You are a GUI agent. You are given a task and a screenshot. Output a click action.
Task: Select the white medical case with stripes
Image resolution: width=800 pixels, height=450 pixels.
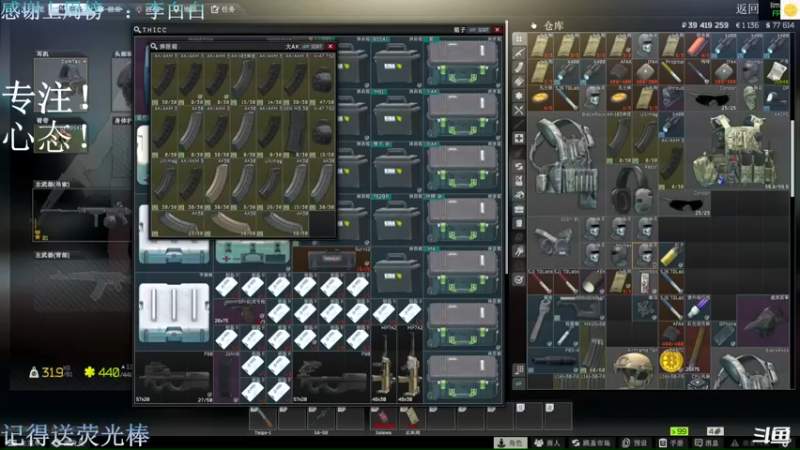coord(174,311)
